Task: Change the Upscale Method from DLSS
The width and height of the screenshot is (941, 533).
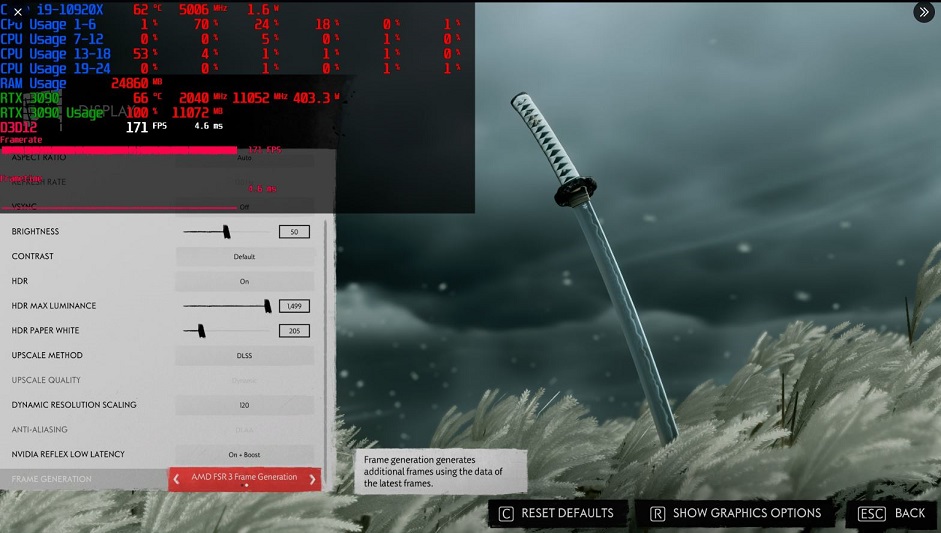Action: (244, 355)
